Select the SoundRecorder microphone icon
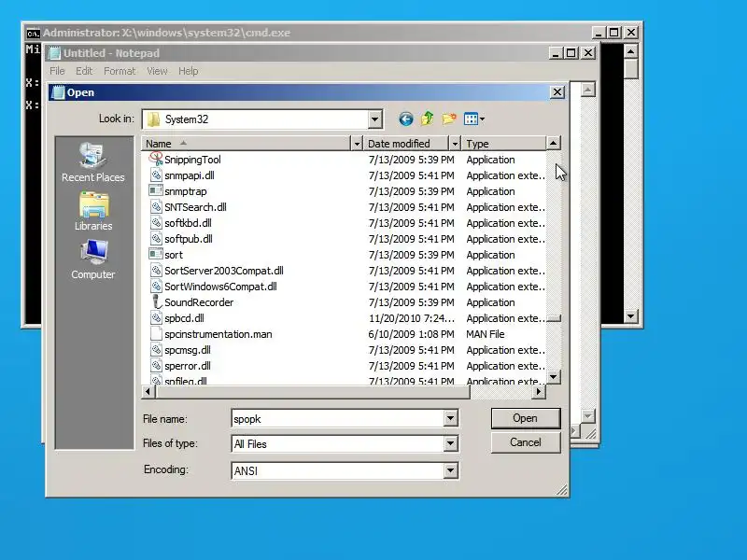747x560 pixels. pyautogui.click(x=155, y=301)
